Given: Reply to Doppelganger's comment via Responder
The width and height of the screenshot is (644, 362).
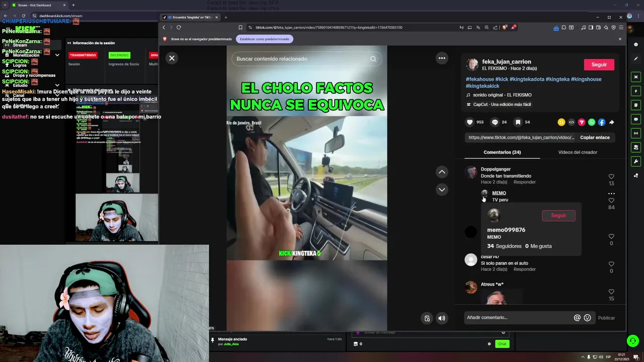Looking at the screenshot, I should pyautogui.click(x=524, y=182).
